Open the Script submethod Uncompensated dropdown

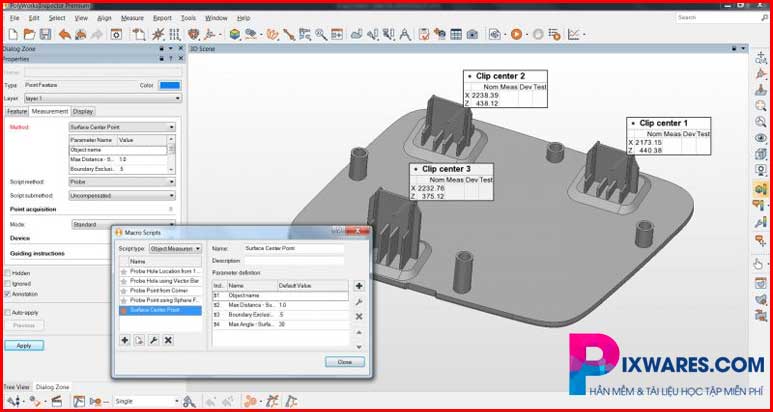pos(122,196)
